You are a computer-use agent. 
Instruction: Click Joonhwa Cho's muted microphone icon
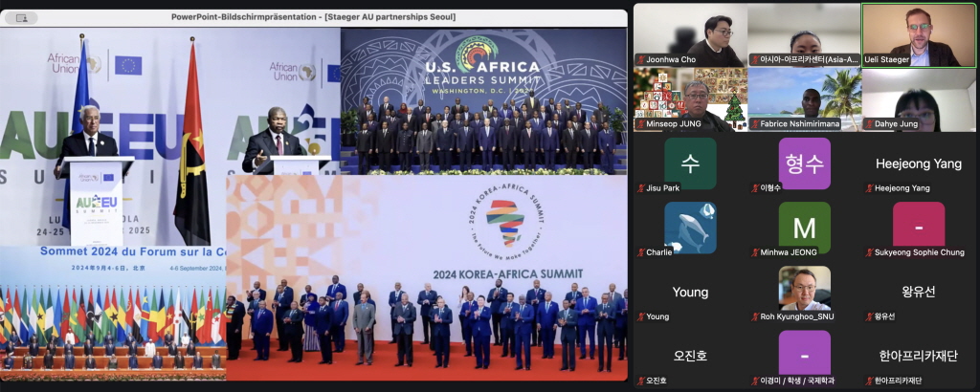click(640, 60)
